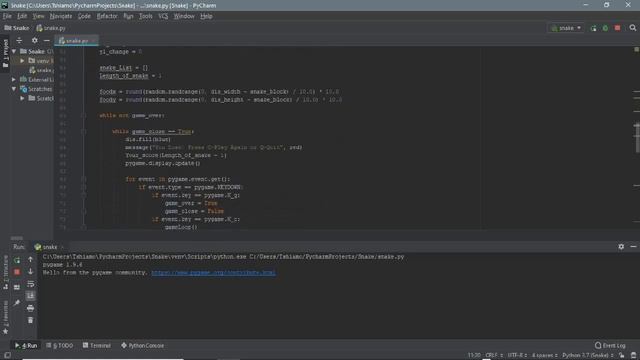The image size is (640, 360).
Task: Open the Run menu
Action: pyautogui.click(x=128, y=16)
